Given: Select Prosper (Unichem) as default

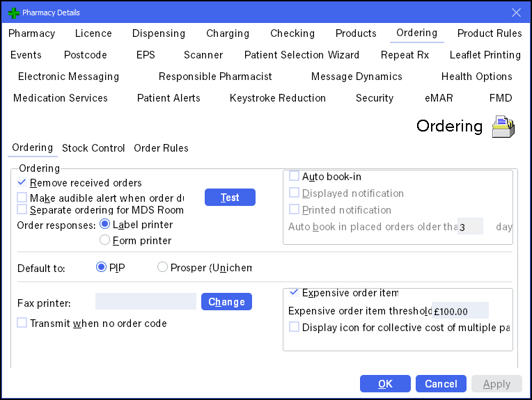Looking at the screenshot, I should click(x=162, y=267).
